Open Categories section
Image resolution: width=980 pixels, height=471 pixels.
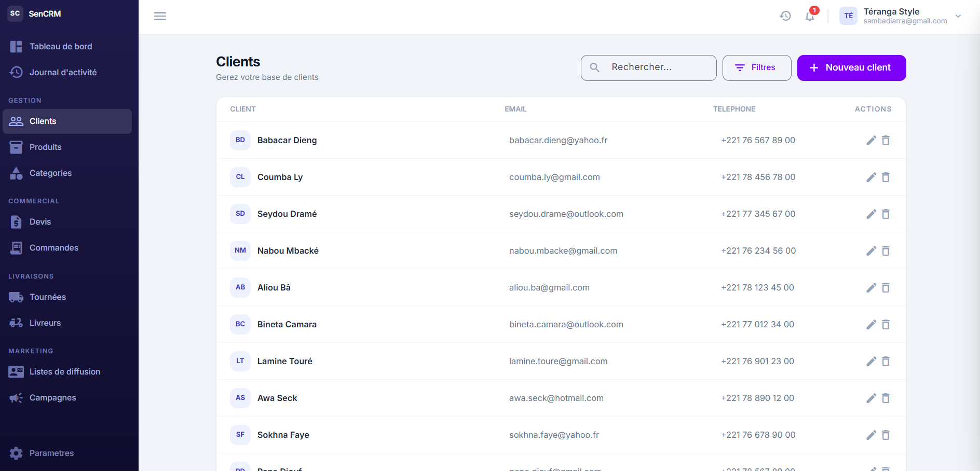point(67,173)
